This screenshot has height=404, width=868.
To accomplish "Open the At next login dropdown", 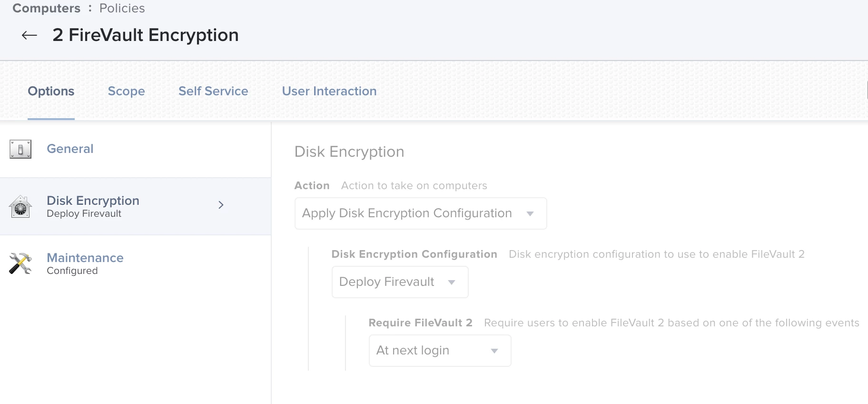I will click(440, 351).
